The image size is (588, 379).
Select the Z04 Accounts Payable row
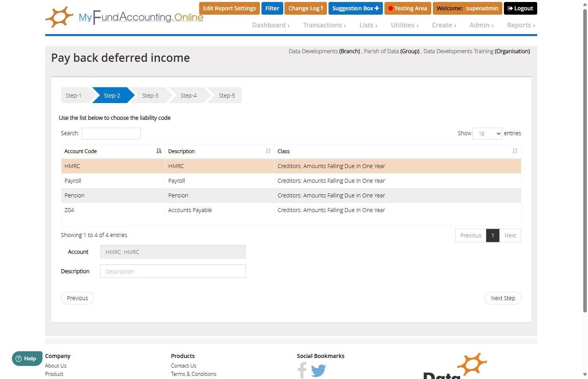(291, 210)
